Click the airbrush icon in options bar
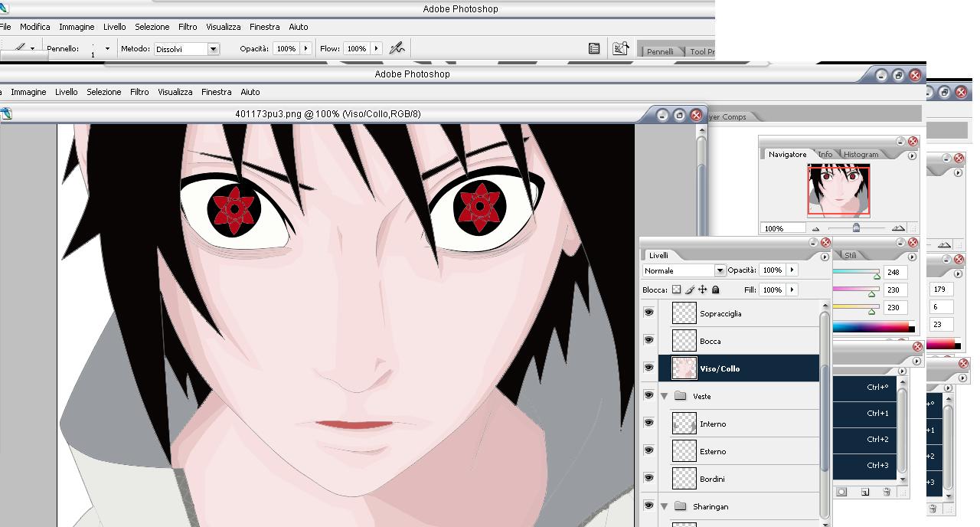This screenshot has height=527, width=980. click(x=397, y=48)
